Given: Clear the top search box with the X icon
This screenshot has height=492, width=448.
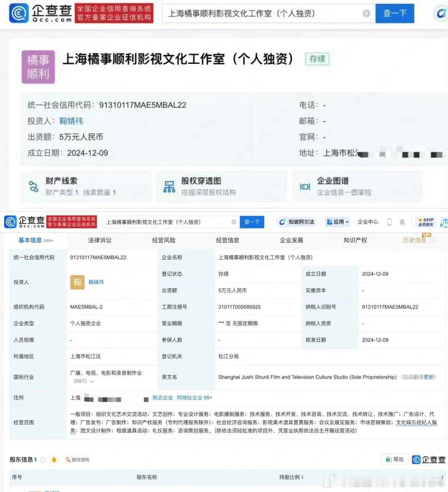Looking at the screenshot, I should (366, 13).
